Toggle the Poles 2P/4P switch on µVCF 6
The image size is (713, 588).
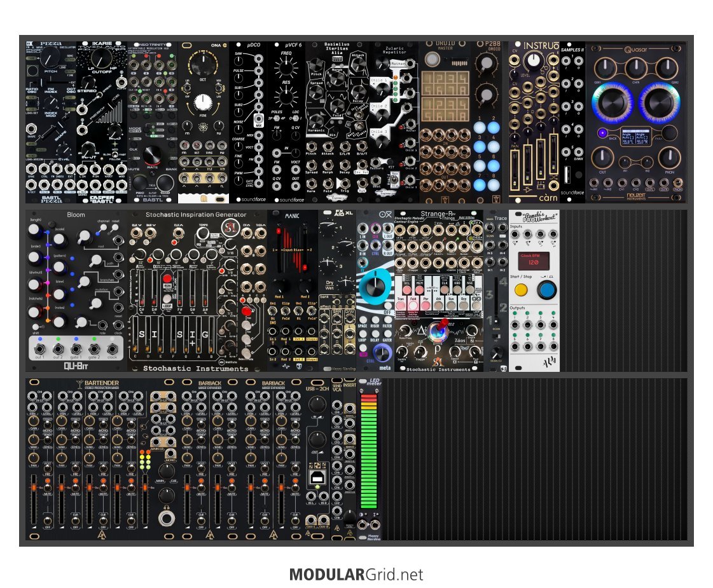pyautogui.click(x=277, y=119)
